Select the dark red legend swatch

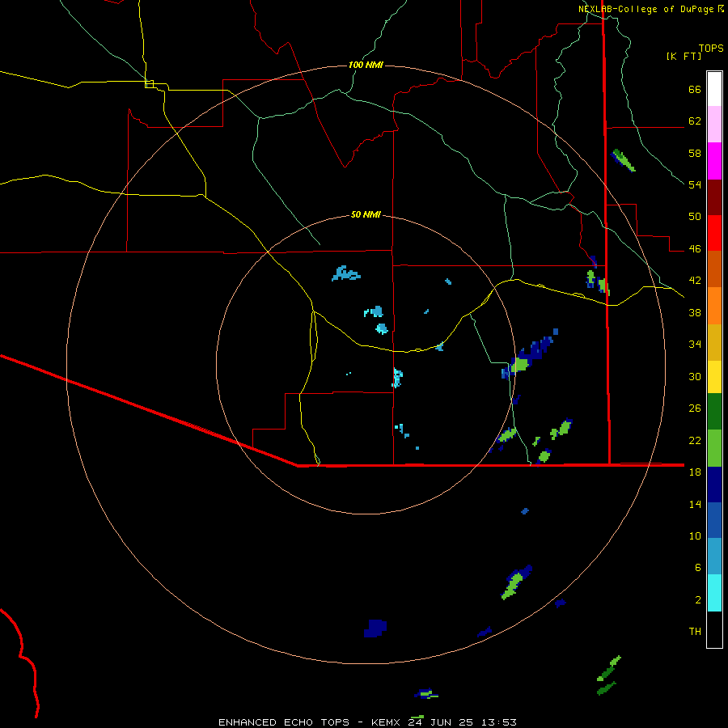click(714, 197)
